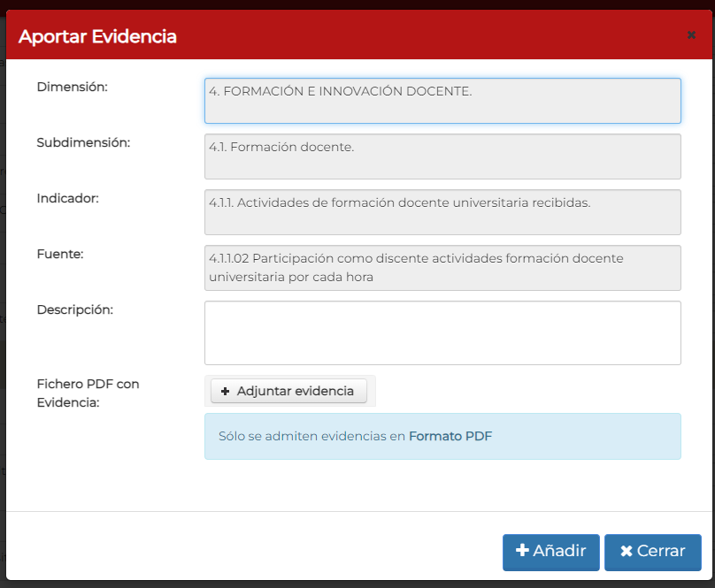Click the plus icon on the Añadir button
Screen dimensions: 715x588
pyautogui.click(x=522, y=551)
